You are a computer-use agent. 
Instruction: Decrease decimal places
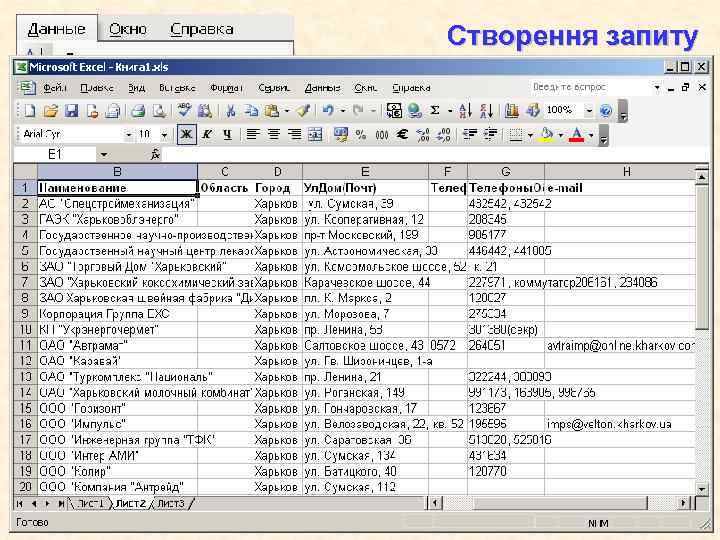click(444, 135)
